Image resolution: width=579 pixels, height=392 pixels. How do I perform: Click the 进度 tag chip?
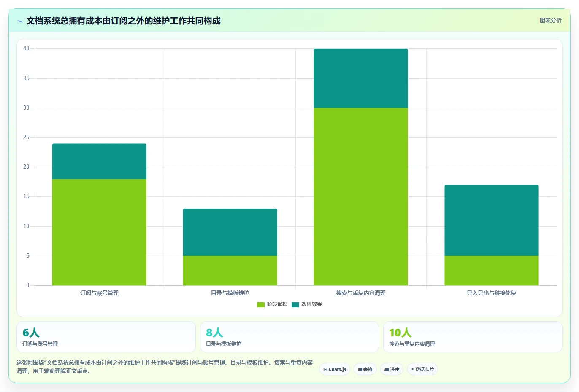(392, 369)
